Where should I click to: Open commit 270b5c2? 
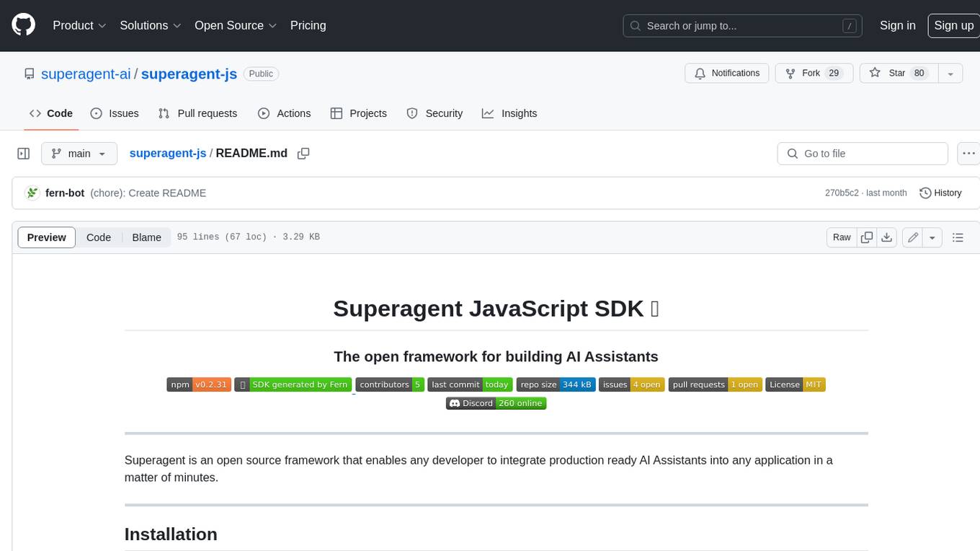842,193
